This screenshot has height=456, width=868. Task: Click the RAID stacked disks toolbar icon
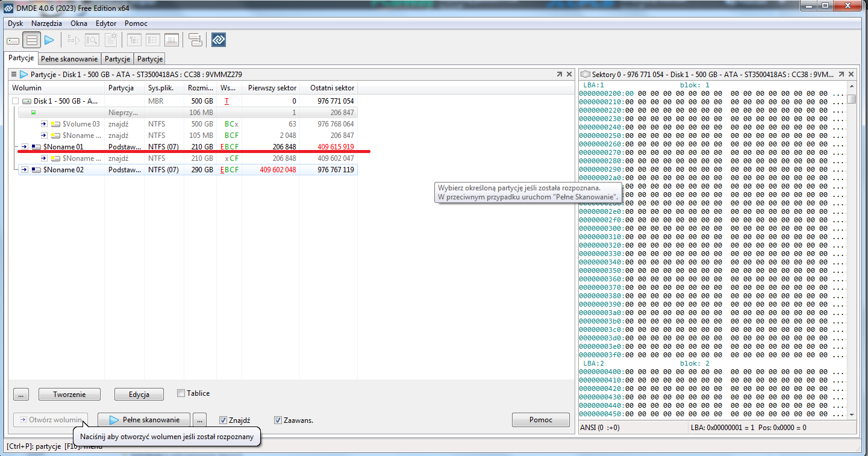tap(195, 40)
